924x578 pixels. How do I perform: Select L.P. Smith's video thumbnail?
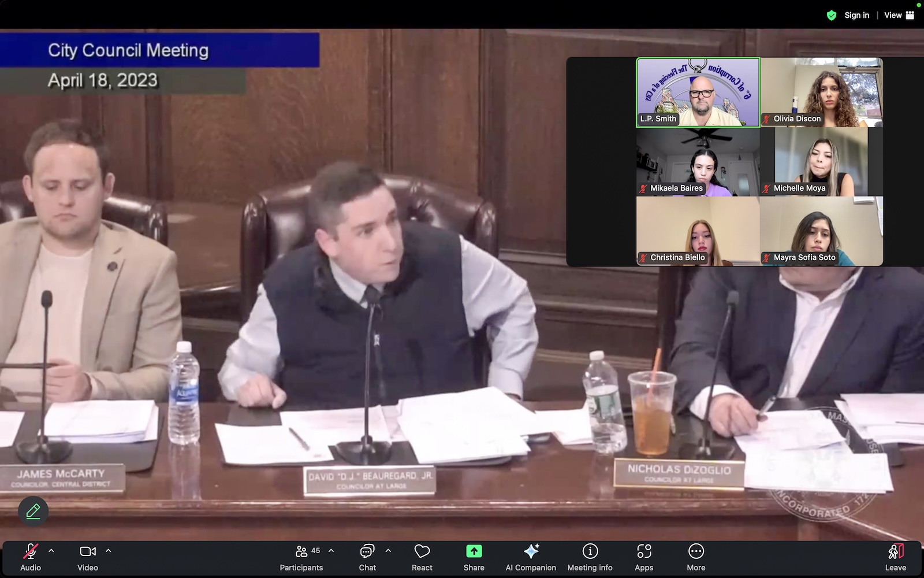698,92
